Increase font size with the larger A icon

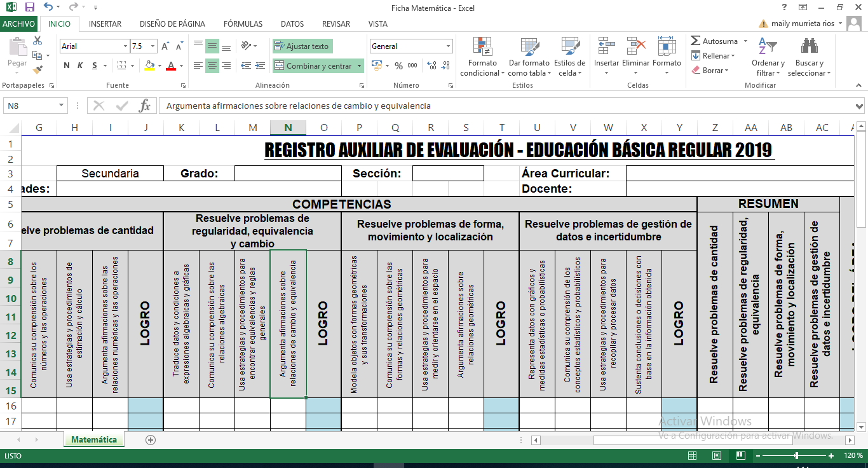[165, 46]
